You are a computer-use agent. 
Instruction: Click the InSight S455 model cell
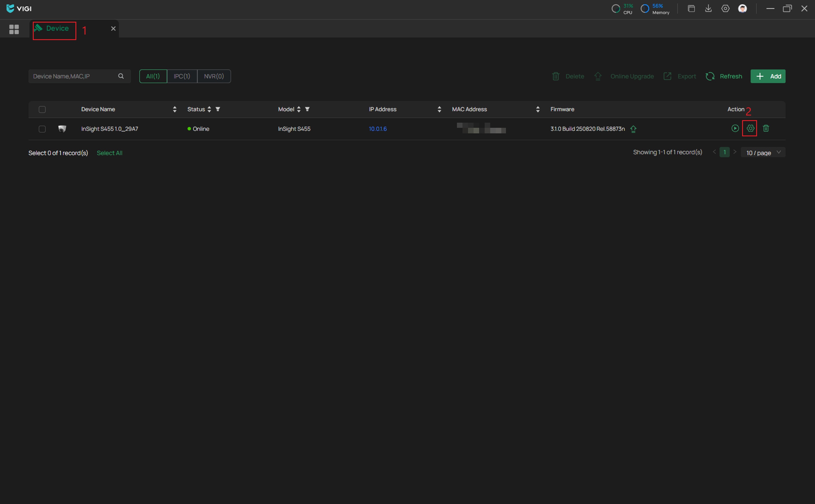(x=294, y=129)
